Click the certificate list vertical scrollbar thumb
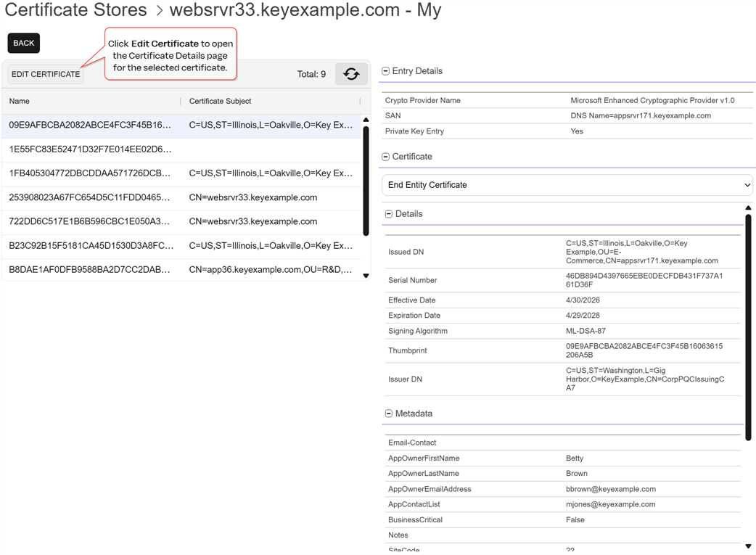 (366, 181)
